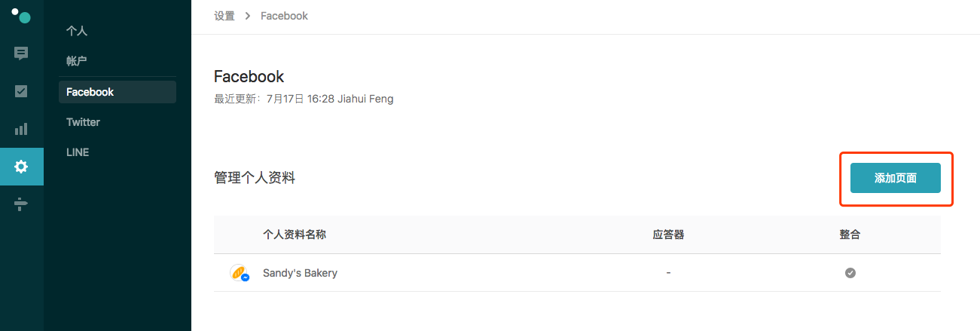Click the signpost icon below settings
Viewport: 980px width, 331px height.
pyautogui.click(x=21, y=204)
